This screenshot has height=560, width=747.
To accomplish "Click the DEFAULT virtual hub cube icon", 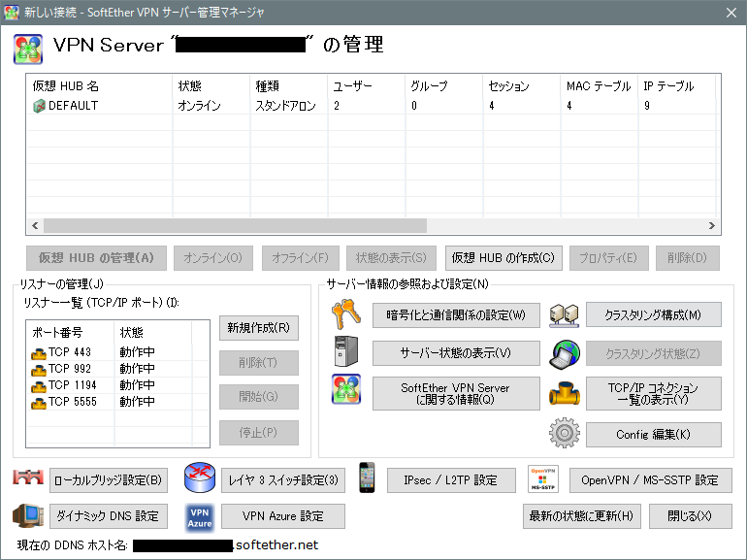I will 39,106.
